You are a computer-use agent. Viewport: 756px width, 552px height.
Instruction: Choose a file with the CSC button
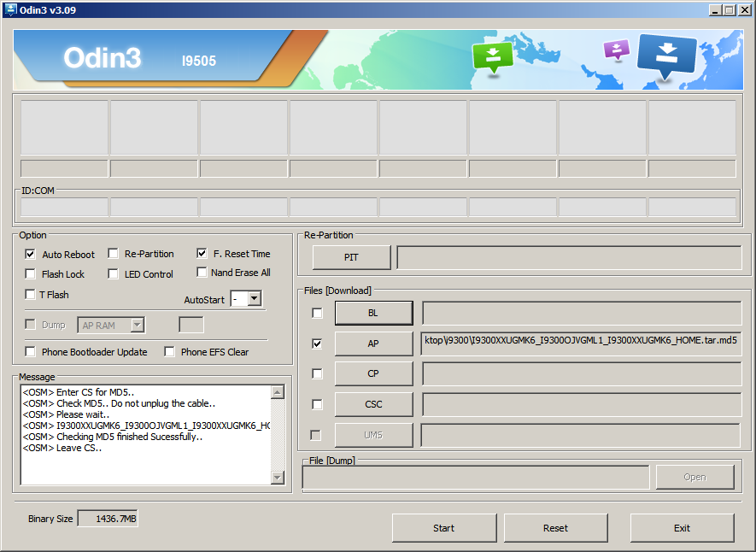pyautogui.click(x=373, y=404)
